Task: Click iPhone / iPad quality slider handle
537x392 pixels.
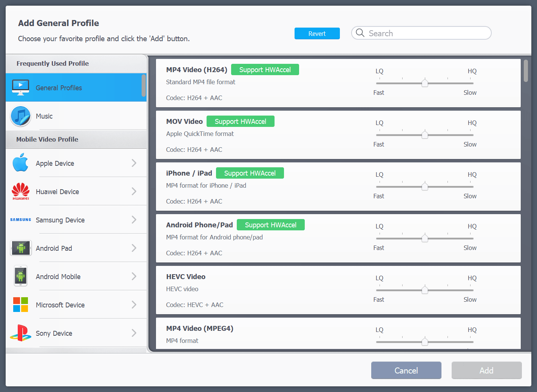Action: pyautogui.click(x=425, y=187)
